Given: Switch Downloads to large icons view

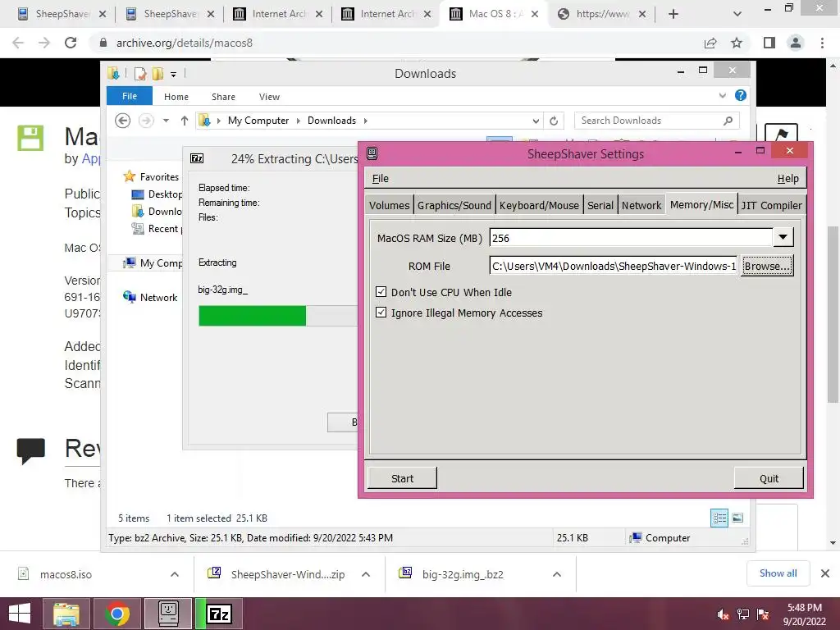Looking at the screenshot, I should [737, 518].
